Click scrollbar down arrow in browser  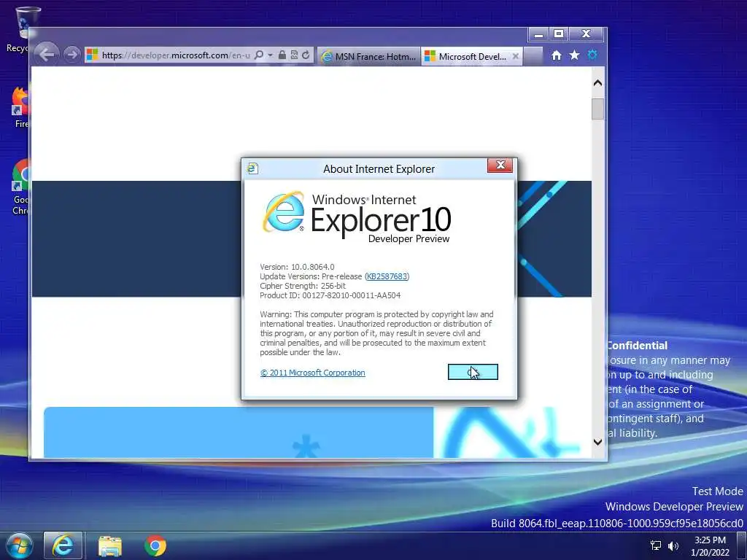pos(598,442)
